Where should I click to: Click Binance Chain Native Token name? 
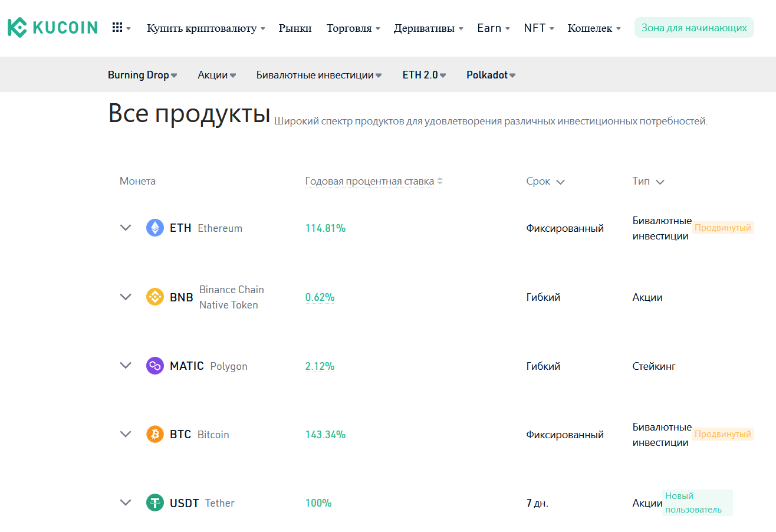[x=232, y=297]
